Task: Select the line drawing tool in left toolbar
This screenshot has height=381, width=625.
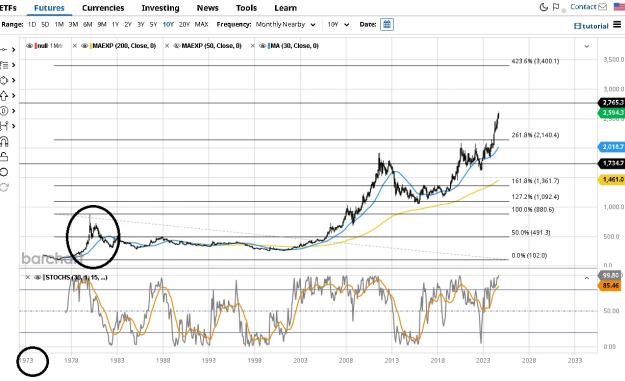Action: (x=4, y=49)
